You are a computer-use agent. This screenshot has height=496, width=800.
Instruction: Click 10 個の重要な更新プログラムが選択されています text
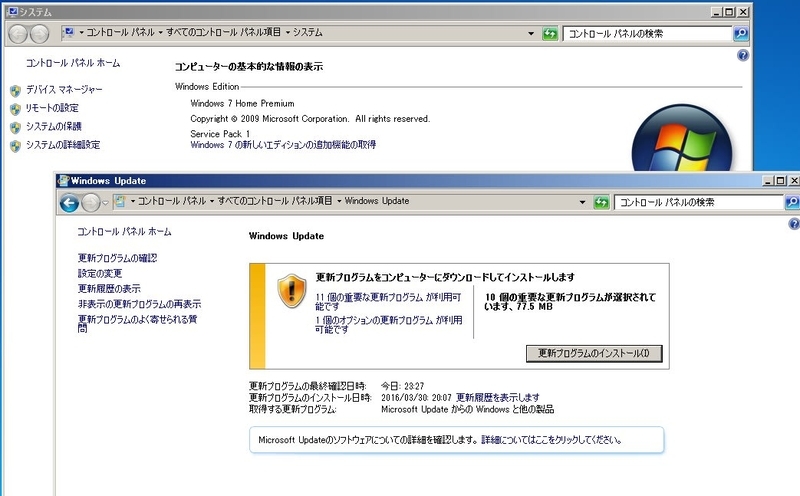570,302
